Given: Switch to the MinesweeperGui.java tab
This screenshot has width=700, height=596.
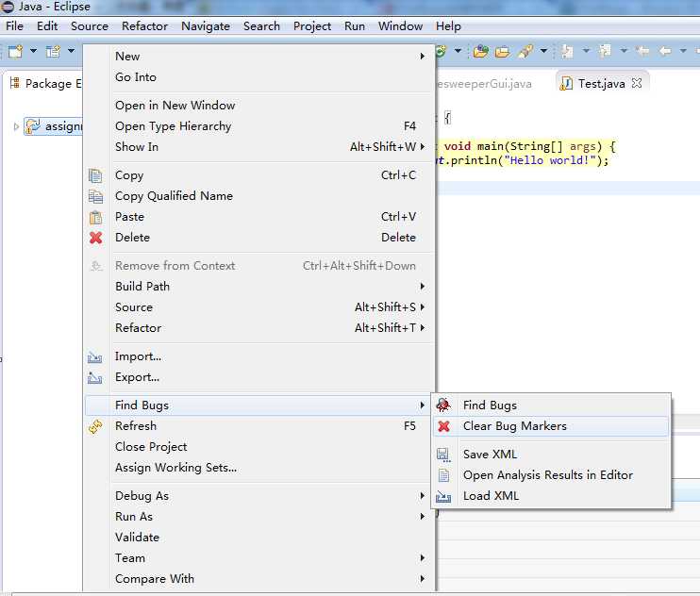Looking at the screenshot, I should point(484,84).
